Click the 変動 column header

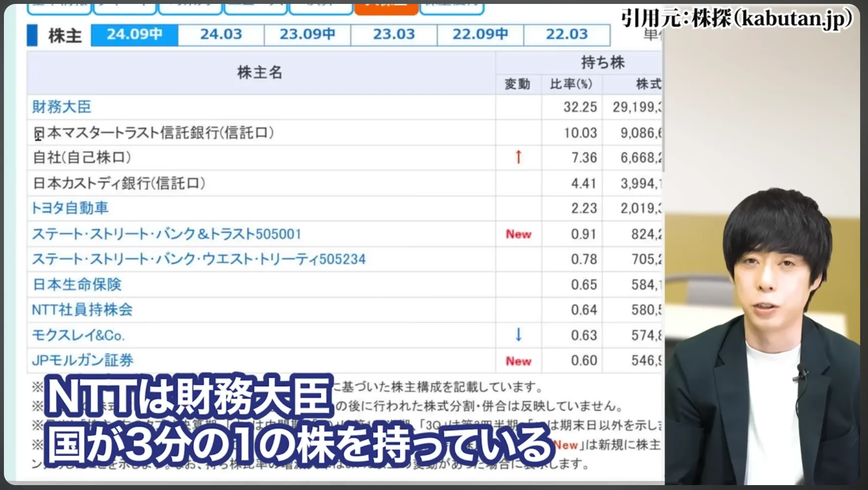[518, 84]
